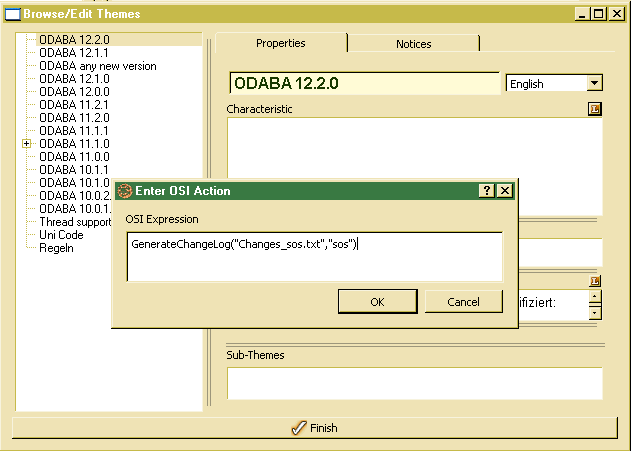Click the Sub-Themes list box

414,383
